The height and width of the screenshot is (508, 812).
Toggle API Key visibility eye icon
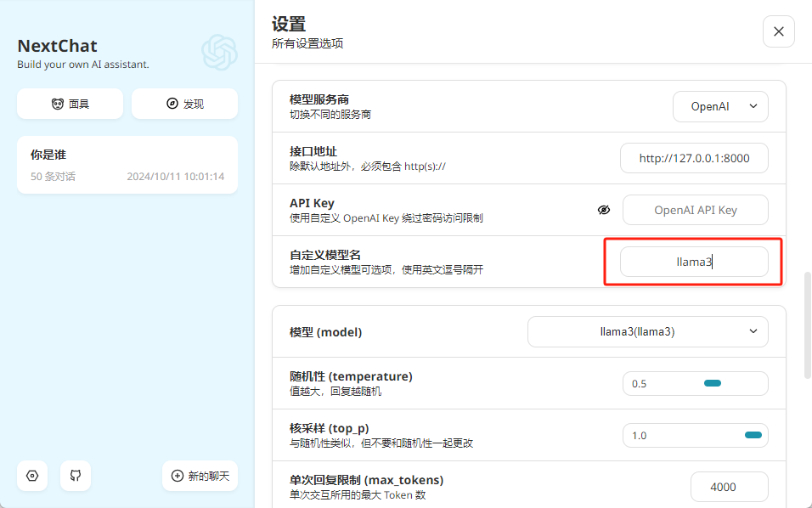pyautogui.click(x=604, y=210)
